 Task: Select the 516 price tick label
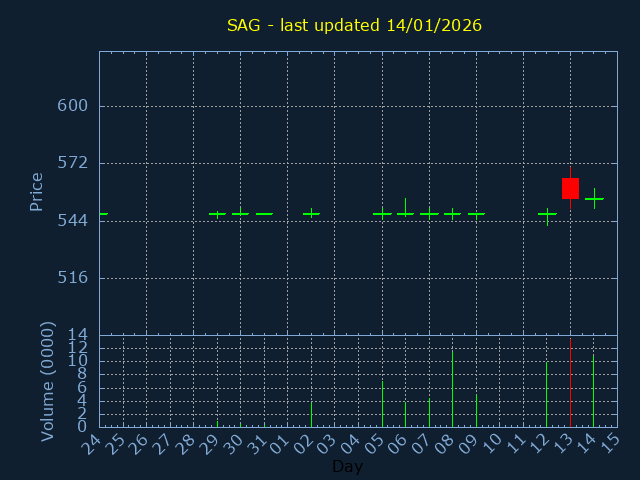click(72, 278)
